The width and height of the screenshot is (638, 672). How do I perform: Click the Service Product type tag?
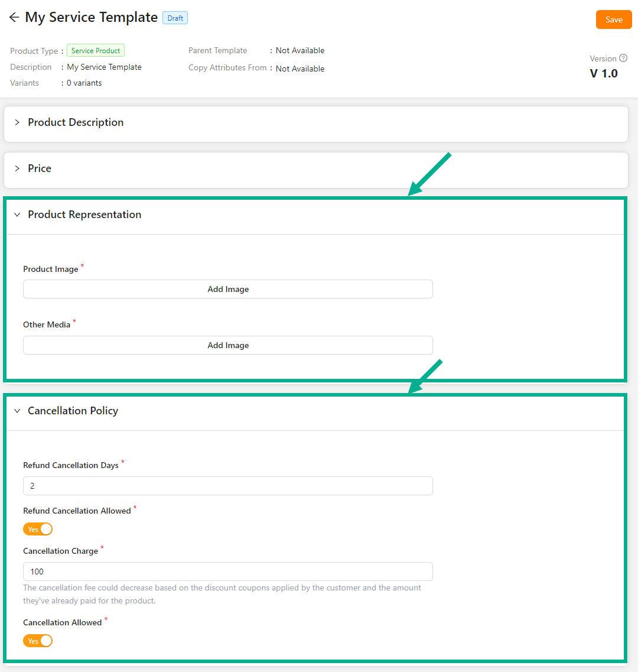[96, 51]
